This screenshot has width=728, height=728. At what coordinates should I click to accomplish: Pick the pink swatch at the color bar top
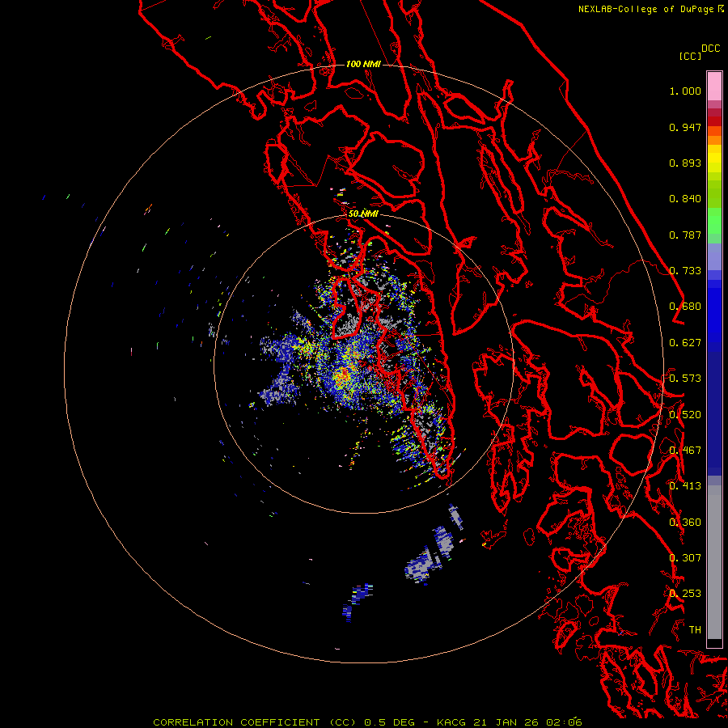714,87
